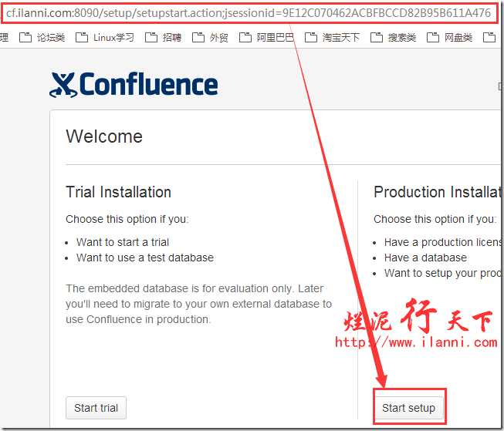Click 'Have a database' bullet
The image size is (504, 431).
(x=425, y=258)
